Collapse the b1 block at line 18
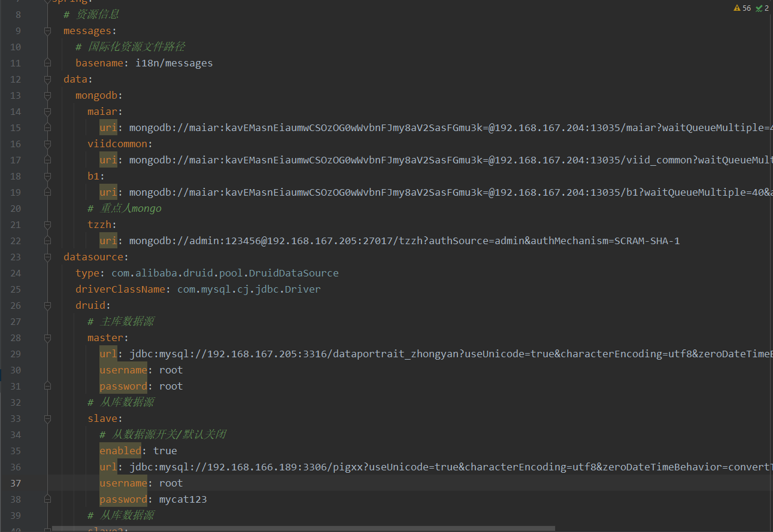773x532 pixels. pyautogui.click(x=47, y=177)
